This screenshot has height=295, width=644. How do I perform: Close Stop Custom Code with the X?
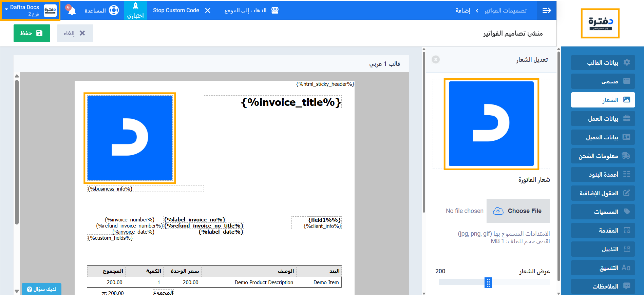[208, 10]
